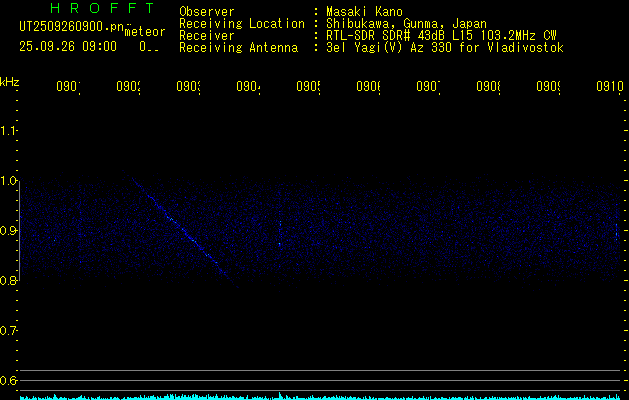Click the 'Receiver' field label
The height and width of the screenshot is (400, 629).
click(x=207, y=36)
